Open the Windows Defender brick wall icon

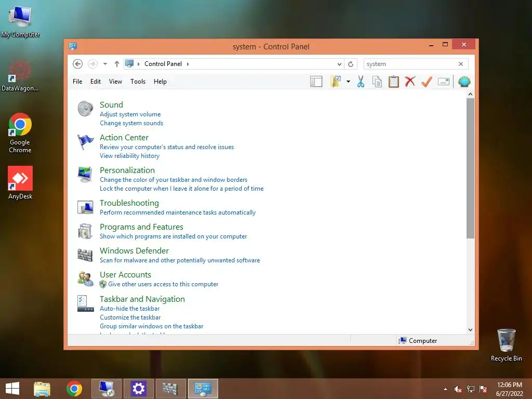coord(85,255)
